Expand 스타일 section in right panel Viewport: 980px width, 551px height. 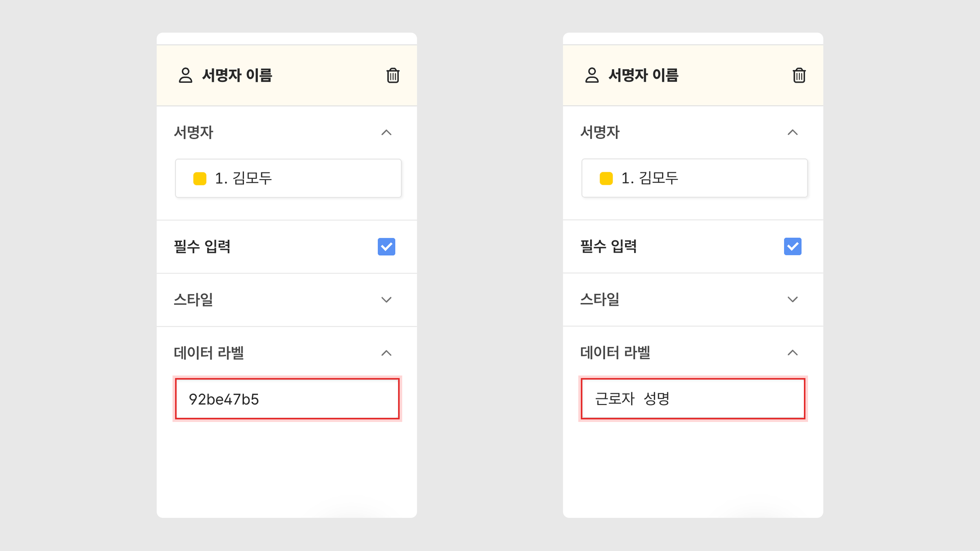point(792,300)
